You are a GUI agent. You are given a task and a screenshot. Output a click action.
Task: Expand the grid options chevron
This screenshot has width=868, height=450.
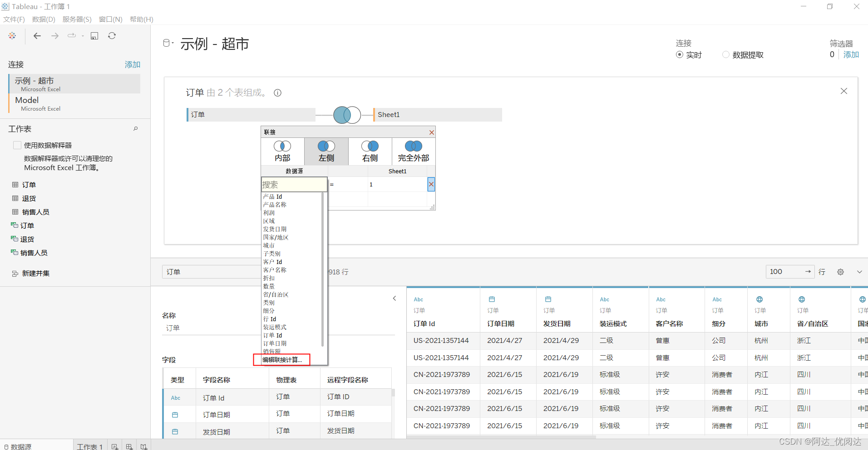pos(859,272)
